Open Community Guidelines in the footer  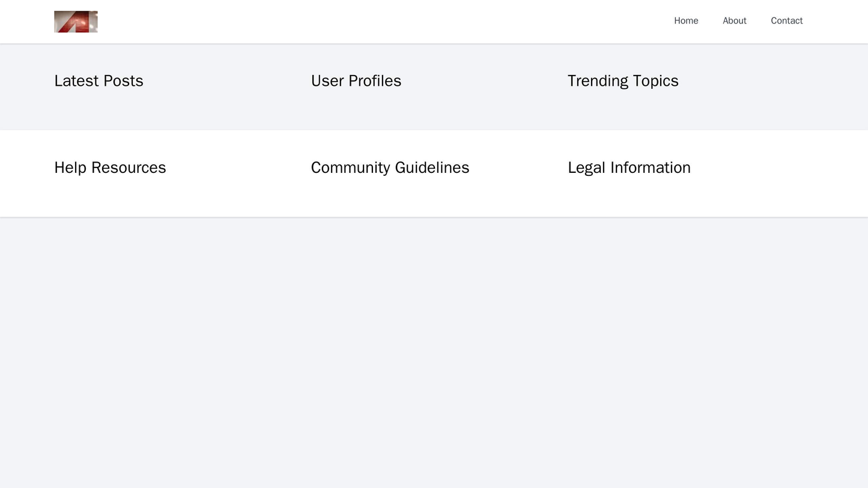click(390, 167)
